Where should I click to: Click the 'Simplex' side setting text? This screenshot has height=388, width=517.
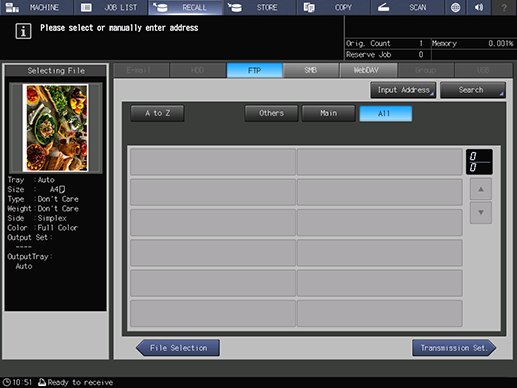tap(52, 218)
